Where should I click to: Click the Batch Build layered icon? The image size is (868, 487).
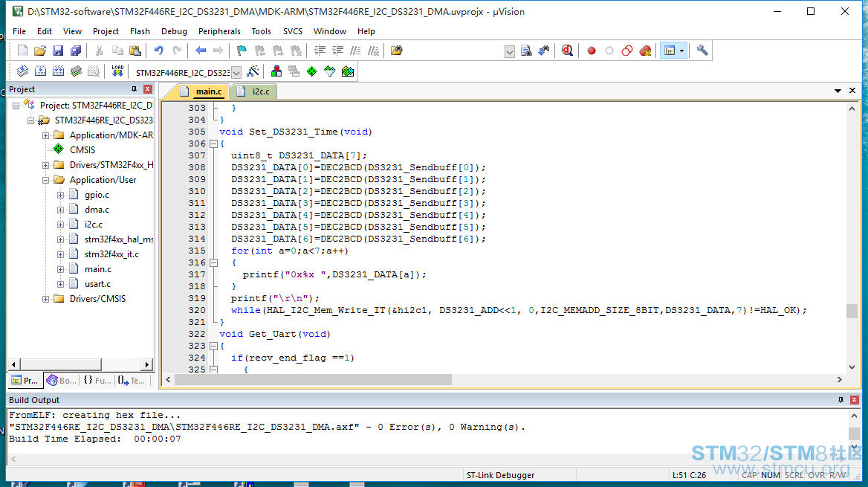pos(76,71)
